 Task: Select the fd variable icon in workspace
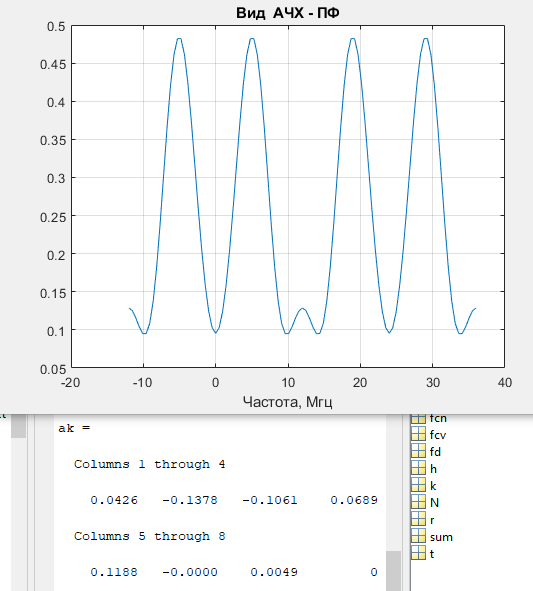(418, 452)
